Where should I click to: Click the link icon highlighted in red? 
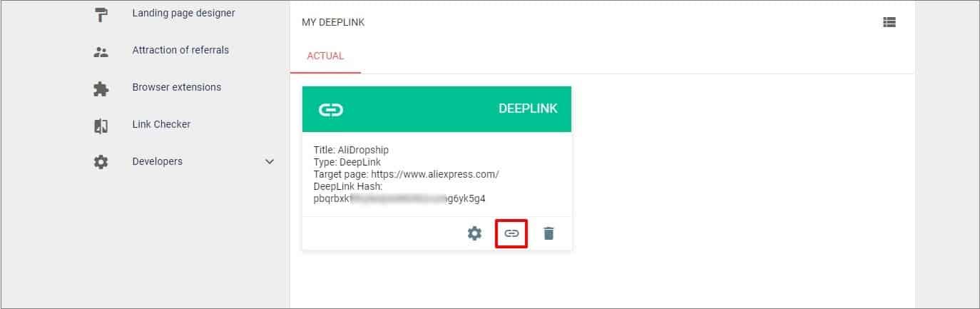(511, 233)
